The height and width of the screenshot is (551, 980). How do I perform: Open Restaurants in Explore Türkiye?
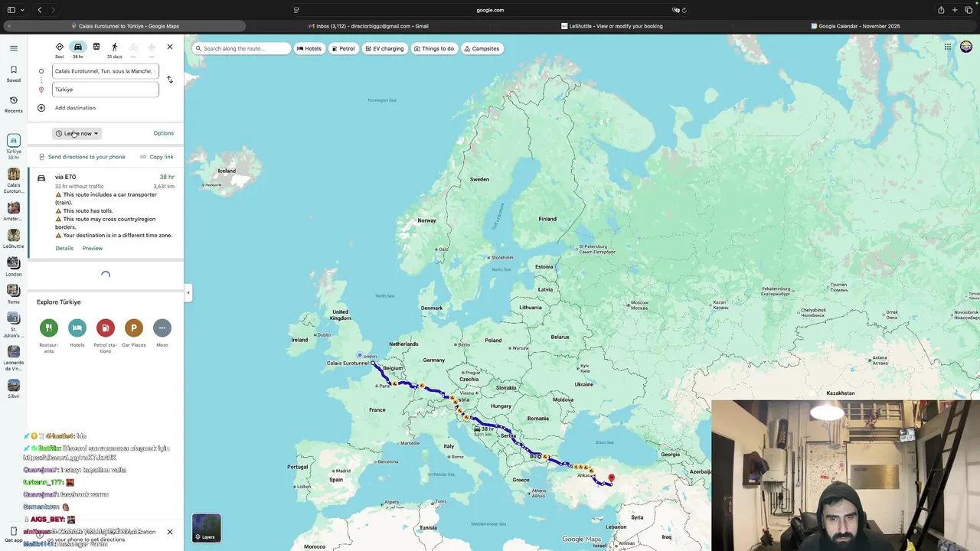click(49, 336)
